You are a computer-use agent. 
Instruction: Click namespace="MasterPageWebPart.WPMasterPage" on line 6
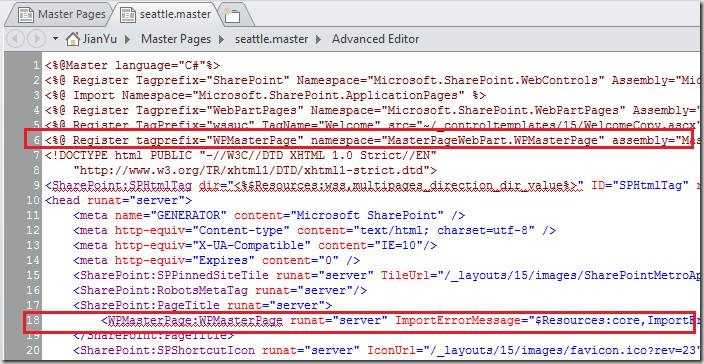[458, 140]
